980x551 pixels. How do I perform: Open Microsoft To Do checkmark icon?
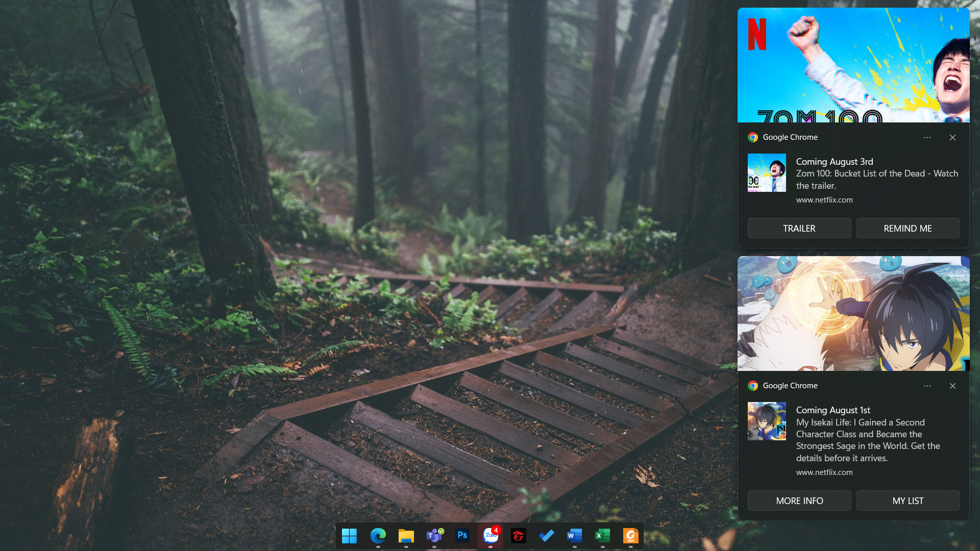click(546, 536)
